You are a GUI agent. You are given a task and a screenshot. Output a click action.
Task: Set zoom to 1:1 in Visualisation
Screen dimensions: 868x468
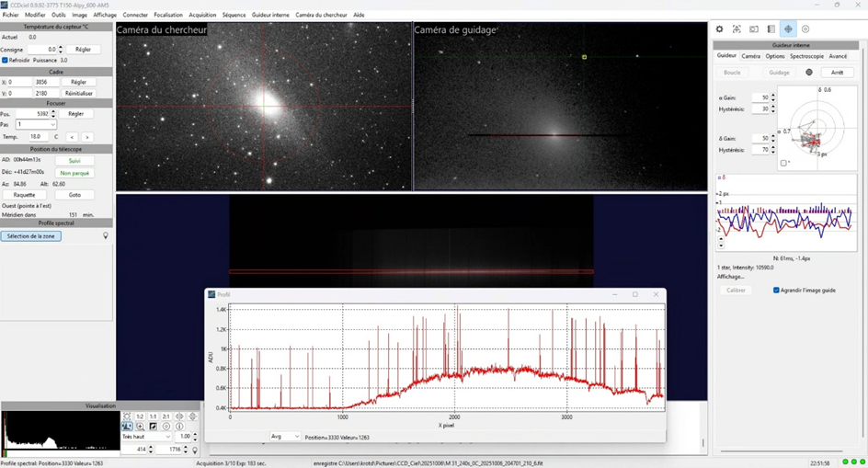pos(153,417)
